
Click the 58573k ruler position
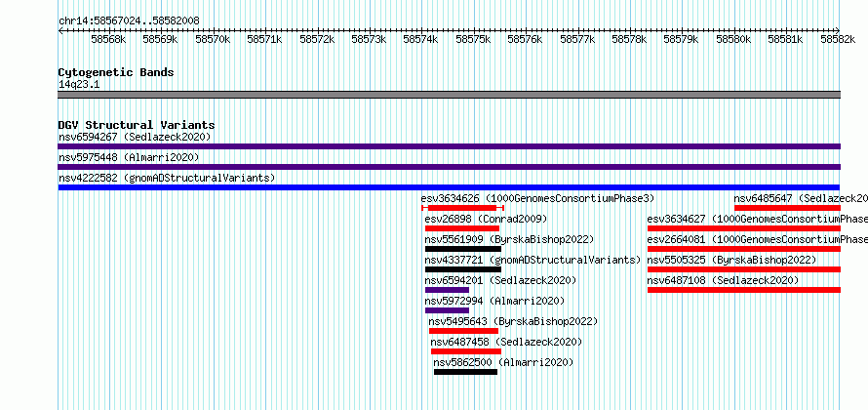[369, 39]
